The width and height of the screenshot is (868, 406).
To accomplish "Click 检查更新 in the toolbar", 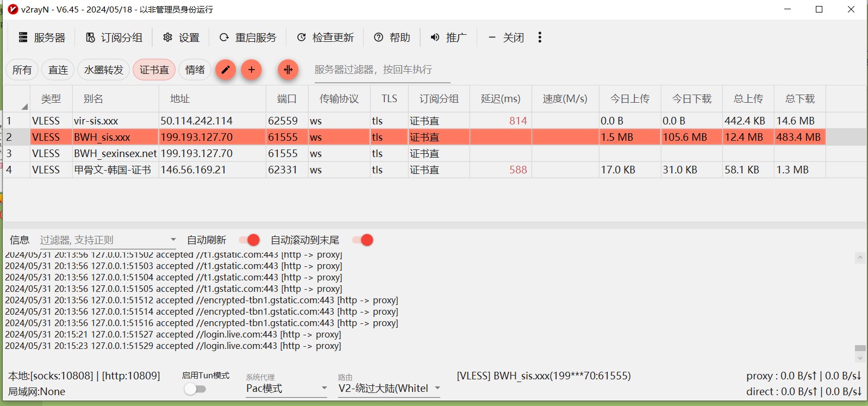I will point(325,38).
